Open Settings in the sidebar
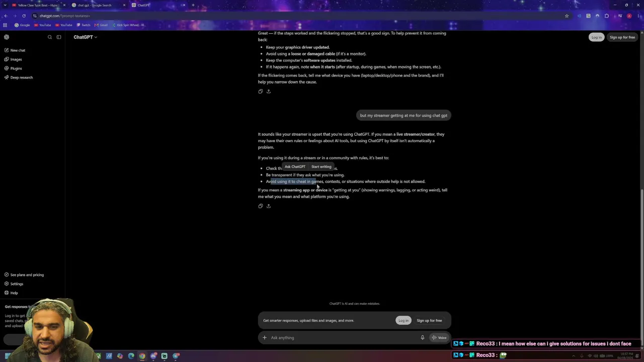The width and height of the screenshot is (644, 362). coord(14,284)
